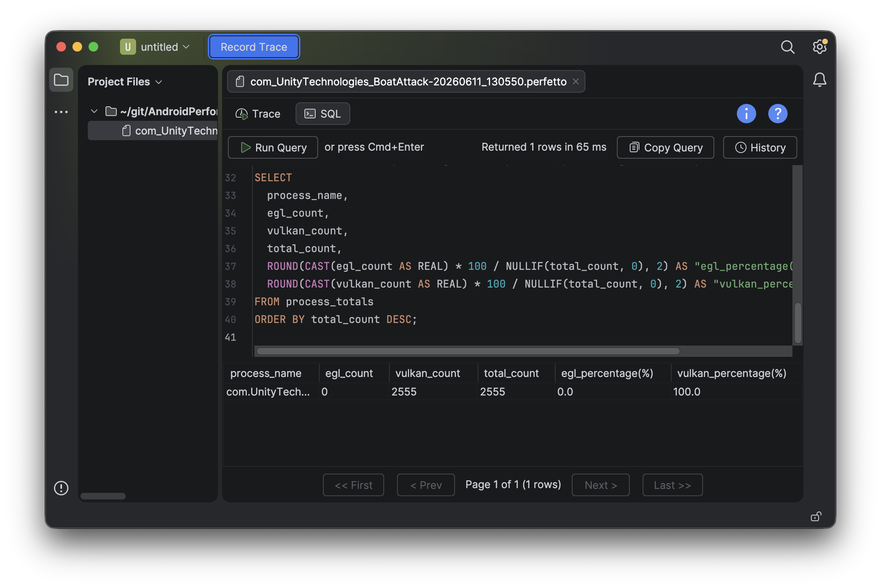The image size is (881, 588).
Task: Switch to the Trace tab
Action: tap(258, 114)
